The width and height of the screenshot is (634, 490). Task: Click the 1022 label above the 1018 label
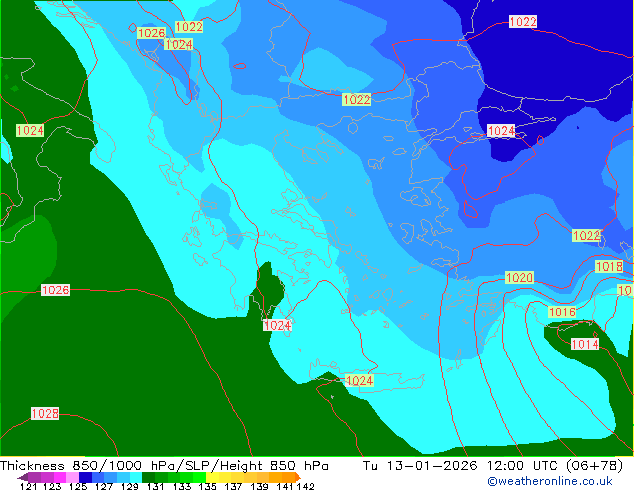click(x=586, y=235)
